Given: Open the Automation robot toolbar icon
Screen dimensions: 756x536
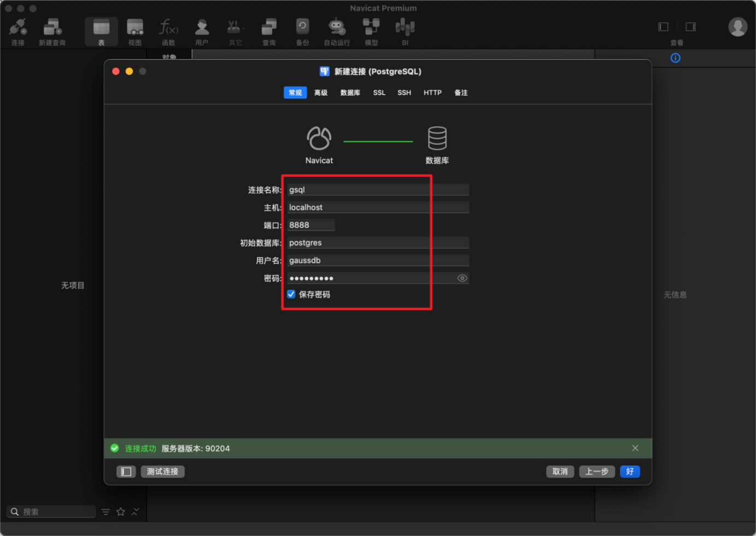Looking at the screenshot, I should 337,27.
